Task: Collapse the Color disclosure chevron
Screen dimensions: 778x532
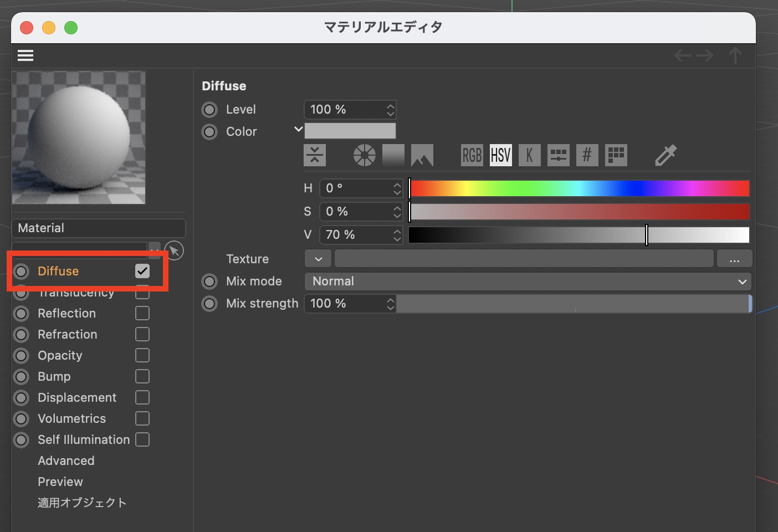Action: 298,130
